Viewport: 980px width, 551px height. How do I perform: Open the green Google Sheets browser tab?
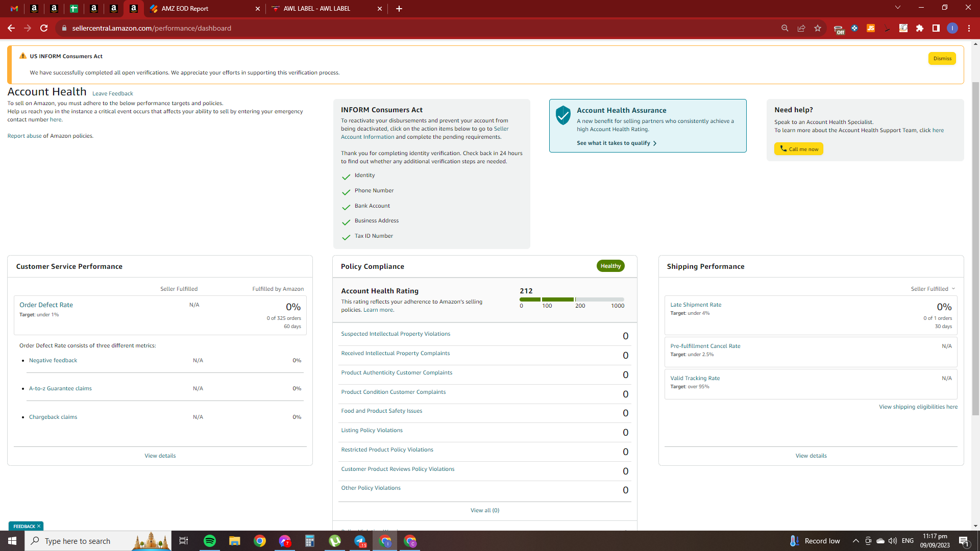(74, 9)
